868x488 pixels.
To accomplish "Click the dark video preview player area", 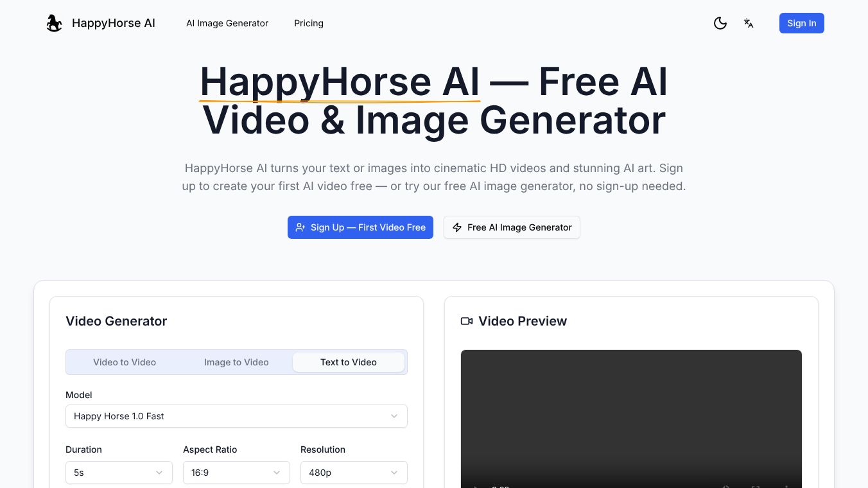I will click(x=631, y=419).
